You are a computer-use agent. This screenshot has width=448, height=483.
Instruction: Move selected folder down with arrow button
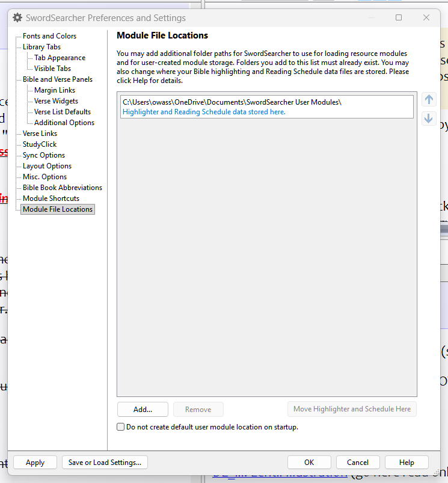tap(429, 118)
